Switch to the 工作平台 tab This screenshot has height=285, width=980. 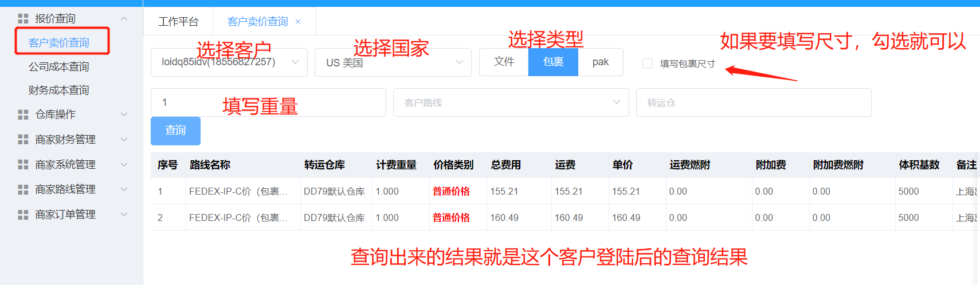pos(178,22)
